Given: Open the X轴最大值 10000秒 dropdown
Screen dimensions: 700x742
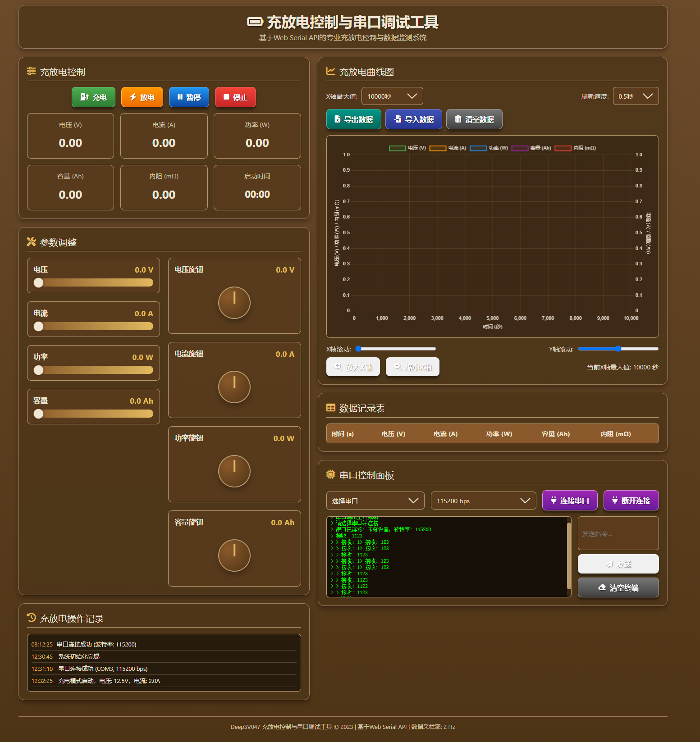Looking at the screenshot, I should (392, 96).
